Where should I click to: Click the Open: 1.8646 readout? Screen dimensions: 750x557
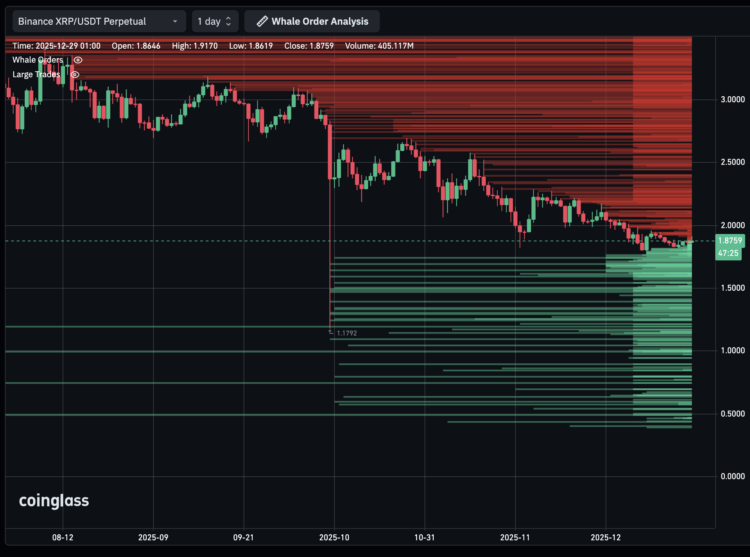click(136, 46)
